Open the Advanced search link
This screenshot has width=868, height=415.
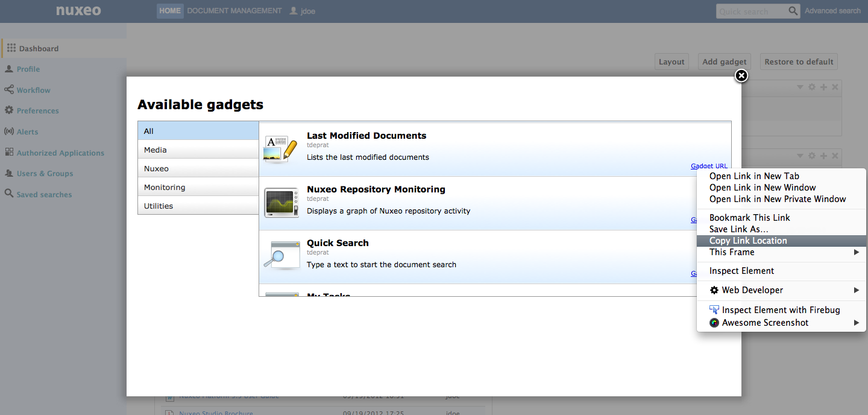coord(832,11)
